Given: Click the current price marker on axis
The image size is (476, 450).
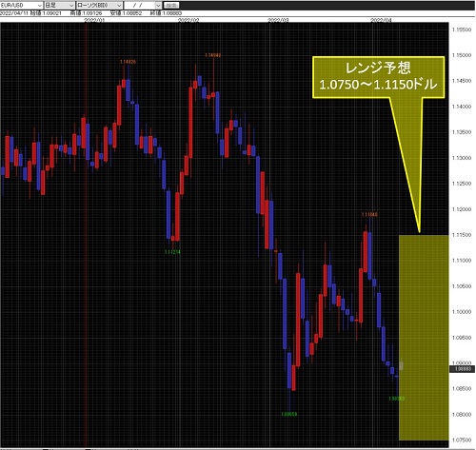Looking at the screenshot, I should (x=463, y=369).
